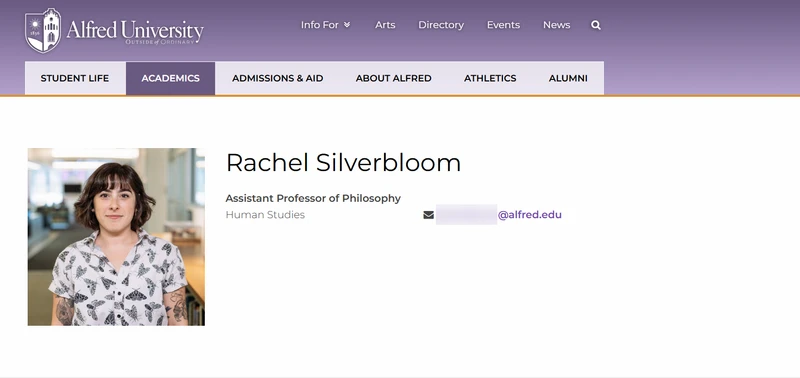Expand the Info For dropdown
This screenshot has width=800, height=378.
(x=326, y=25)
